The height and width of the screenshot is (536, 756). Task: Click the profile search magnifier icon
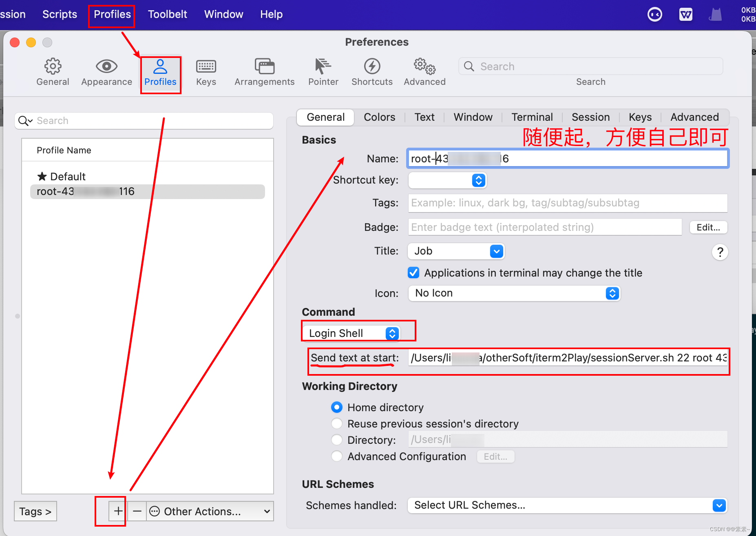[25, 121]
